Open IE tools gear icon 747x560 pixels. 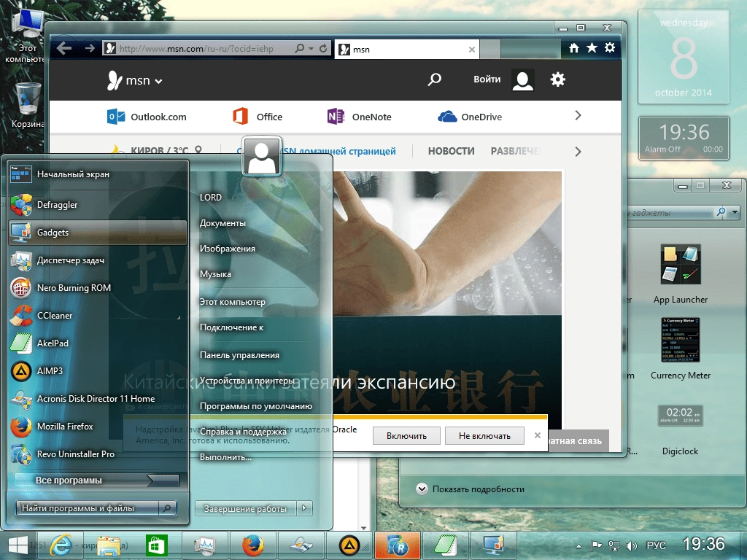[610, 47]
